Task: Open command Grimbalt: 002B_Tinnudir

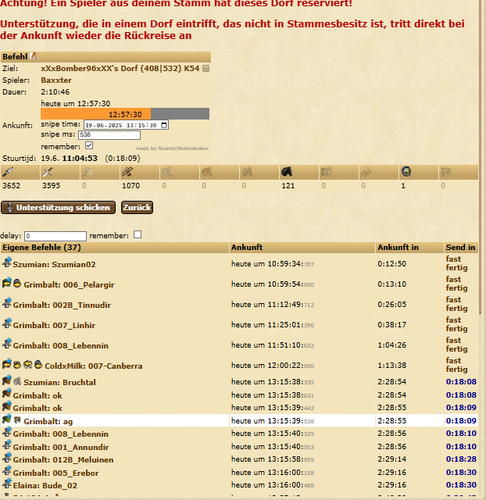Action: (62, 305)
